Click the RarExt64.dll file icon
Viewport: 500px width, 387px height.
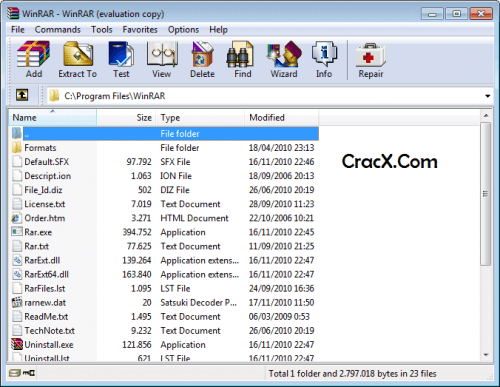(17, 274)
